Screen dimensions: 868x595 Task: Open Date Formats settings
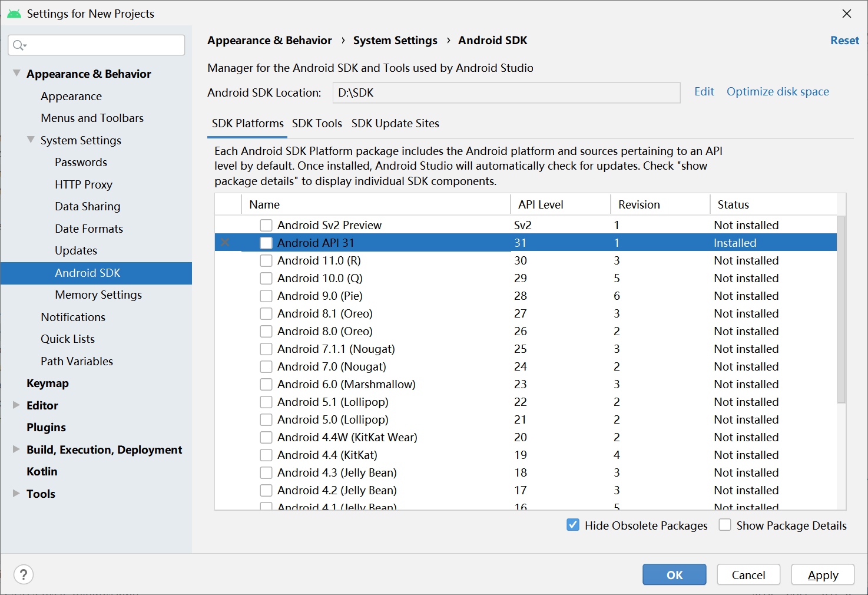89,229
